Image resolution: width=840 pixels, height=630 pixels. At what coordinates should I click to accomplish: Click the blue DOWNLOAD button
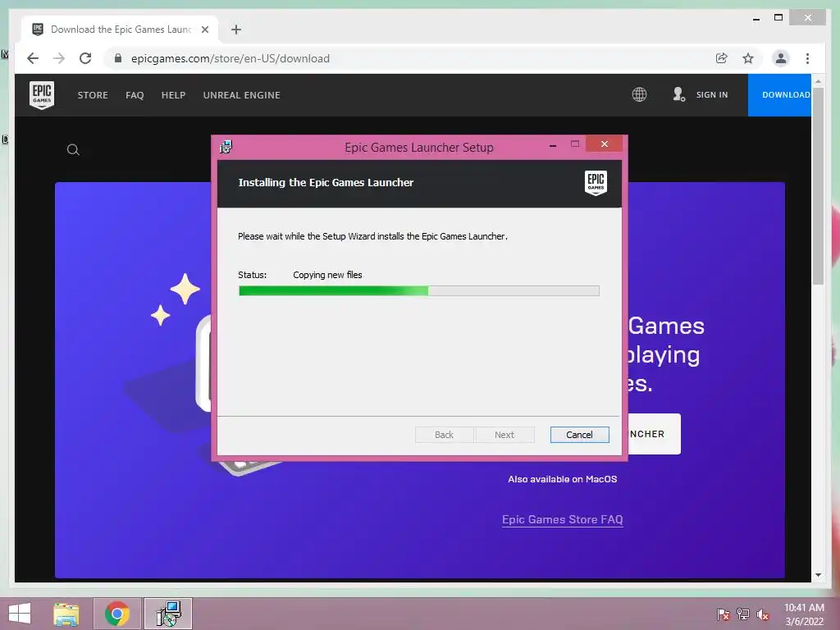pos(779,95)
